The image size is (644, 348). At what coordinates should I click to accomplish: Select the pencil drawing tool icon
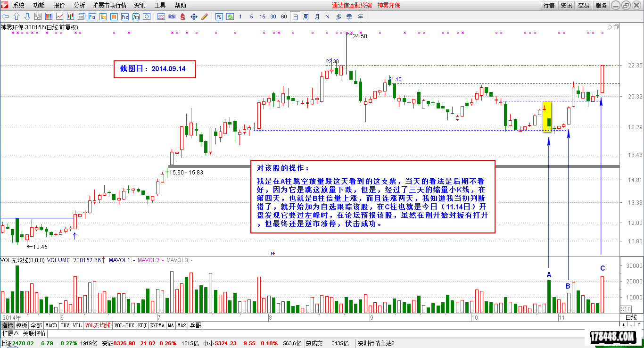pyautogui.click(x=205, y=17)
